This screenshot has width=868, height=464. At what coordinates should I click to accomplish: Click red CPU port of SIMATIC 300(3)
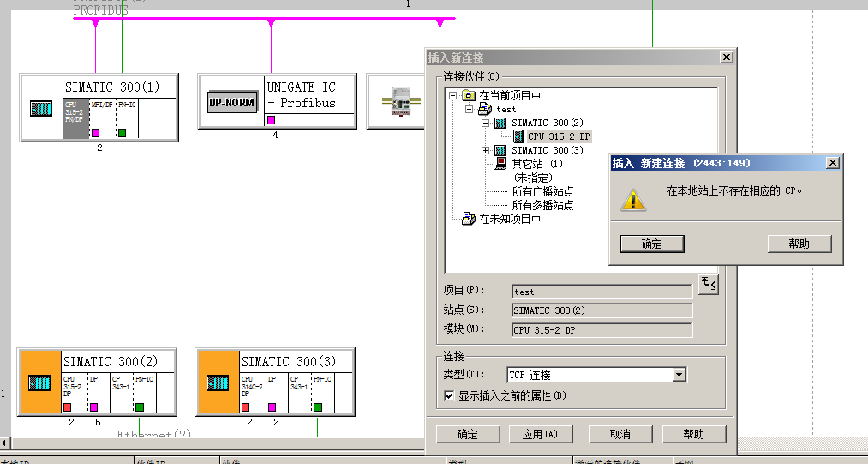(x=245, y=407)
